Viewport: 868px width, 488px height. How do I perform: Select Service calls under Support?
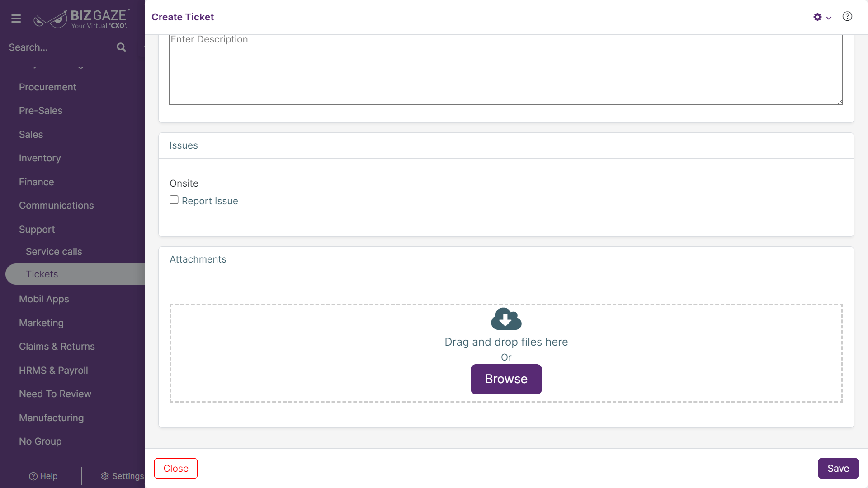pyautogui.click(x=54, y=252)
